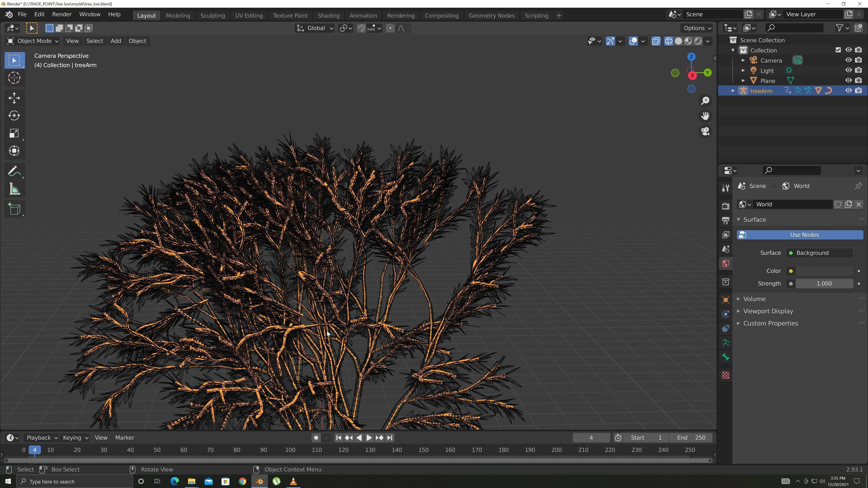
Task: Switch to Modeling workspace tab
Action: click(x=178, y=16)
